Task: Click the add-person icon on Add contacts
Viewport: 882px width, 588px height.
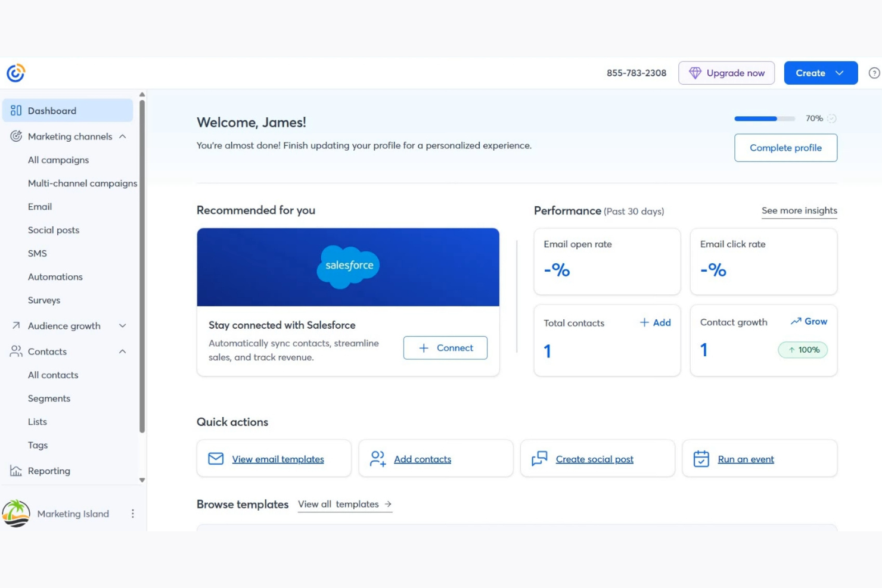Action: coord(378,459)
